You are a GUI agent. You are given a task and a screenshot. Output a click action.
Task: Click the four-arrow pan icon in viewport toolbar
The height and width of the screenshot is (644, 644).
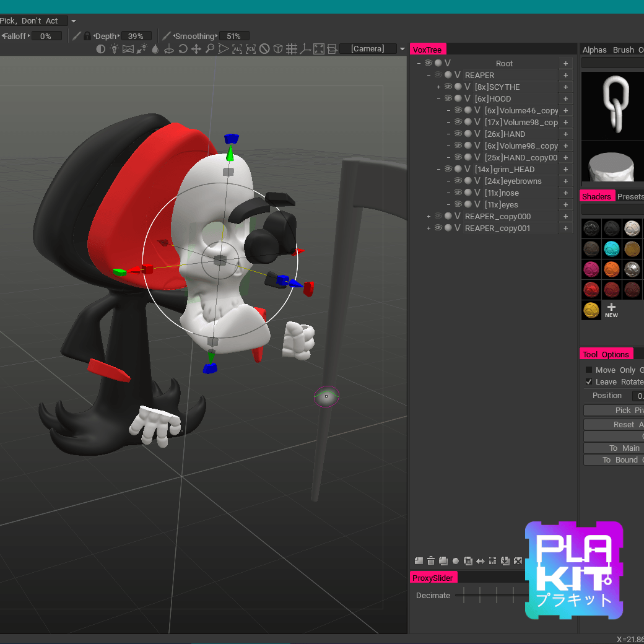[196, 49]
